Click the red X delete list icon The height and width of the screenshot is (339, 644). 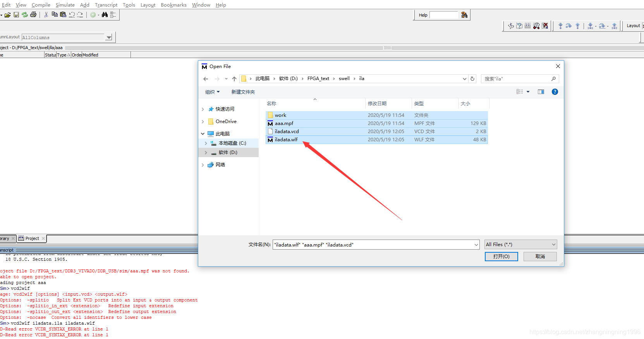tap(545, 26)
